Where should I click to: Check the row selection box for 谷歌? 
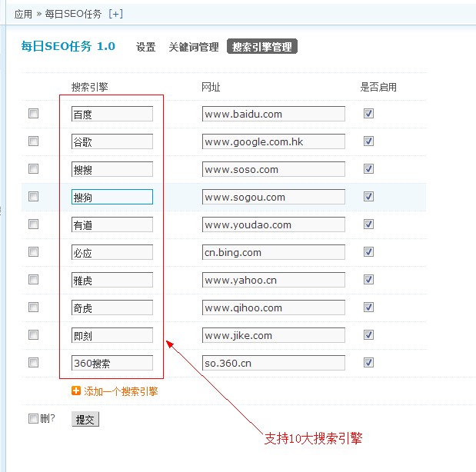coord(33,141)
